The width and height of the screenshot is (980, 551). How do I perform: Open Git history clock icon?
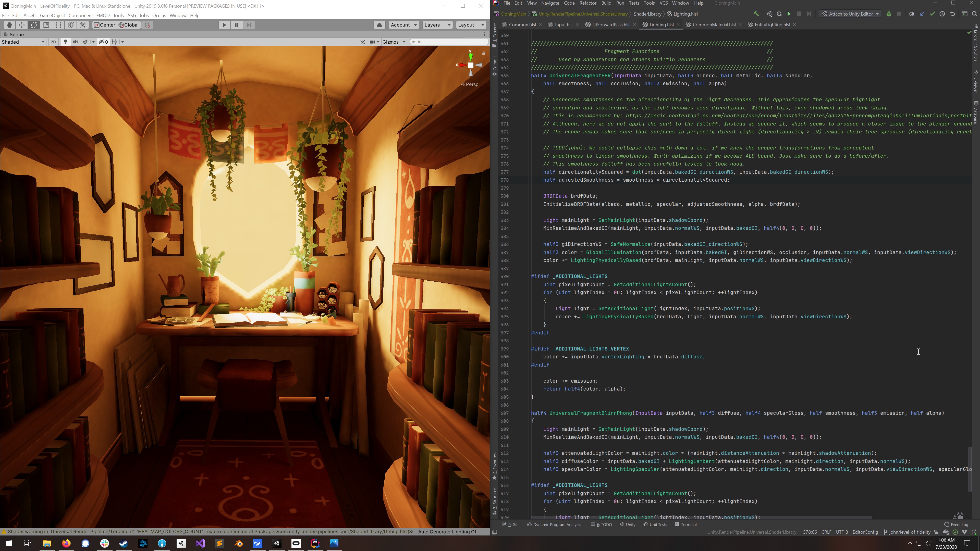coord(942,14)
